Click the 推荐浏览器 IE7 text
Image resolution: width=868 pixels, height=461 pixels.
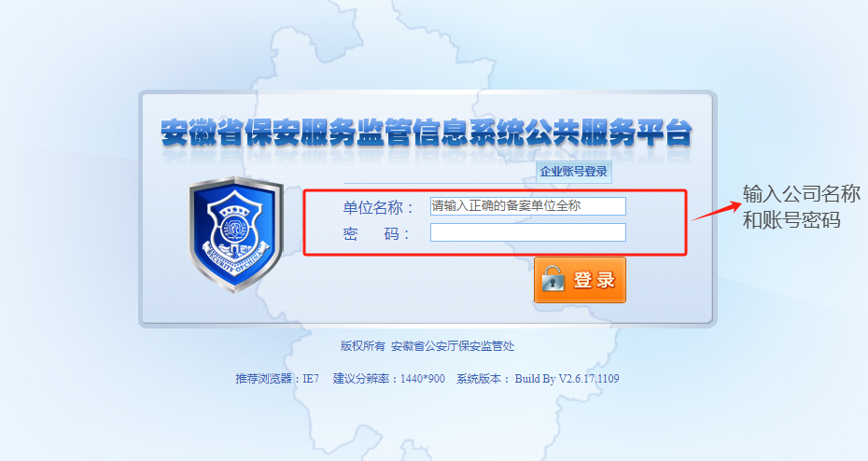point(277,379)
